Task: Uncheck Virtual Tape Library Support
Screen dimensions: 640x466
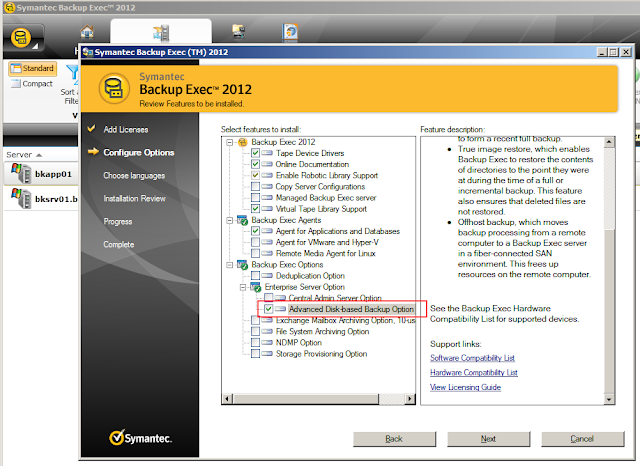Action: click(256, 209)
